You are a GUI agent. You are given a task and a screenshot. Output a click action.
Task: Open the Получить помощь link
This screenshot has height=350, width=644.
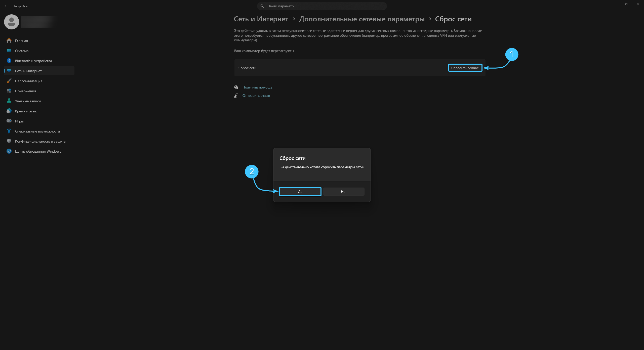257,87
